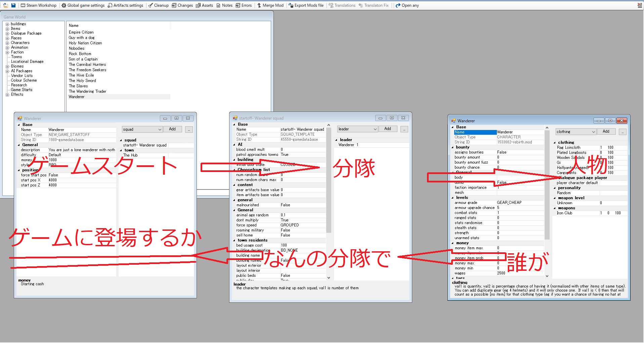The image size is (644, 343).
Task: Click the Iron Club weapon row
Action: pyautogui.click(x=590, y=213)
